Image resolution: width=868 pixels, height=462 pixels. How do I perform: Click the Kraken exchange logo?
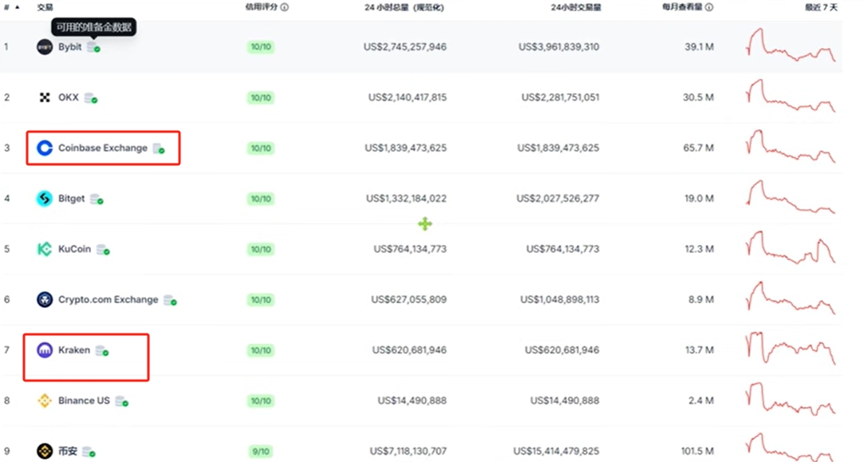(x=45, y=350)
